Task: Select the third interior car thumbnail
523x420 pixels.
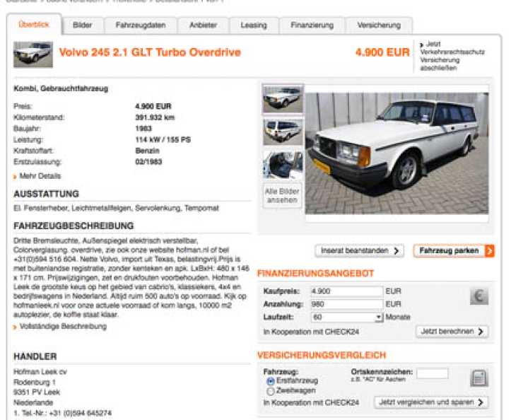Action: coord(283,165)
